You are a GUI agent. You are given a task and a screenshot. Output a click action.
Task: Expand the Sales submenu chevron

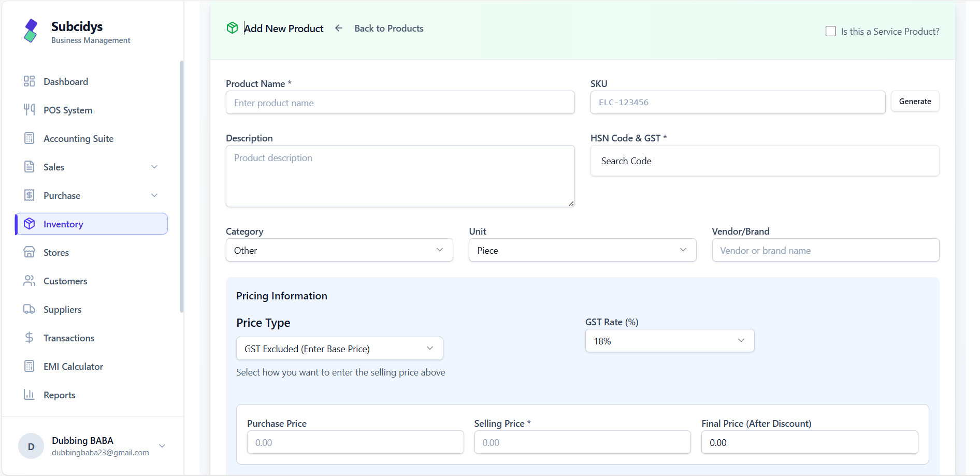point(154,167)
